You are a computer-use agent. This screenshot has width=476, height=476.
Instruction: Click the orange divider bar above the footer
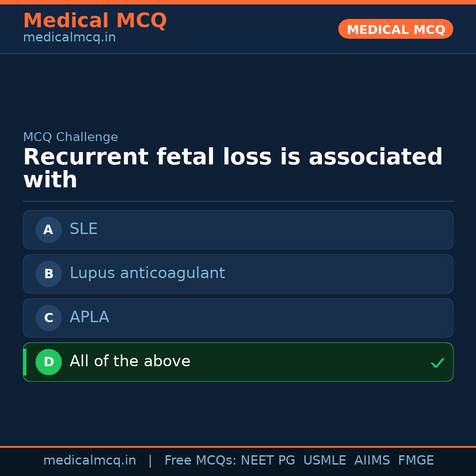[x=238, y=446]
